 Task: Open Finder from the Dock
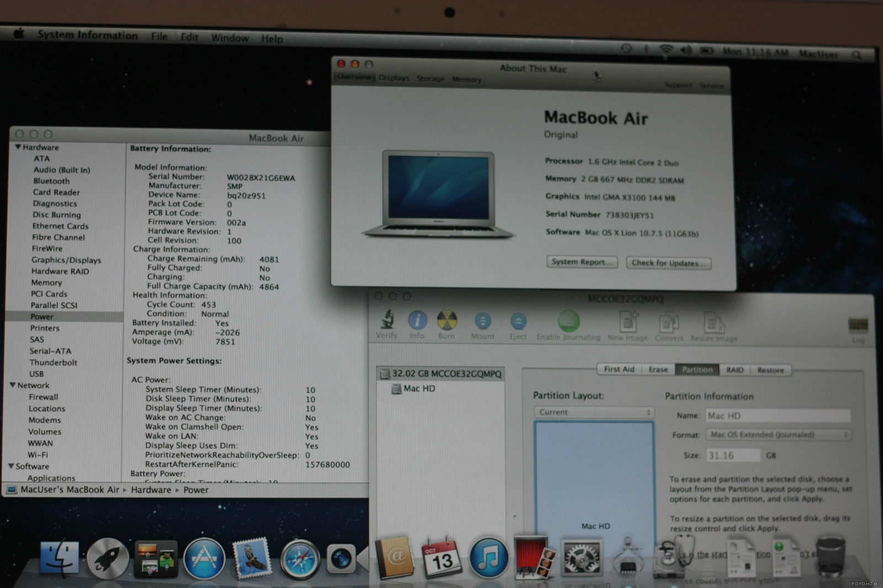click(60, 558)
